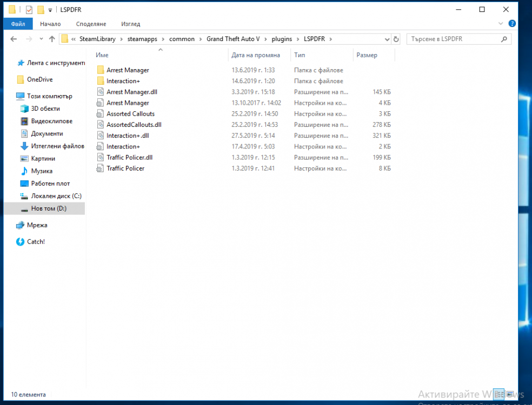The width and height of the screenshot is (532, 405).
Task: Select the AssortedCallouts.dll file icon
Action: tap(100, 125)
